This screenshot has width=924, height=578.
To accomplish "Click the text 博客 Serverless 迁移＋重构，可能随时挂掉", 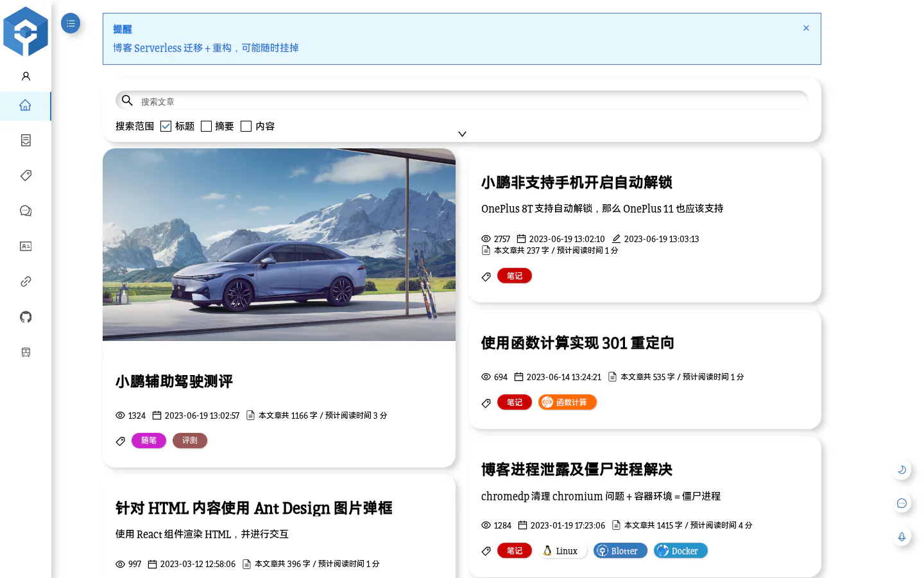I will click(206, 48).
